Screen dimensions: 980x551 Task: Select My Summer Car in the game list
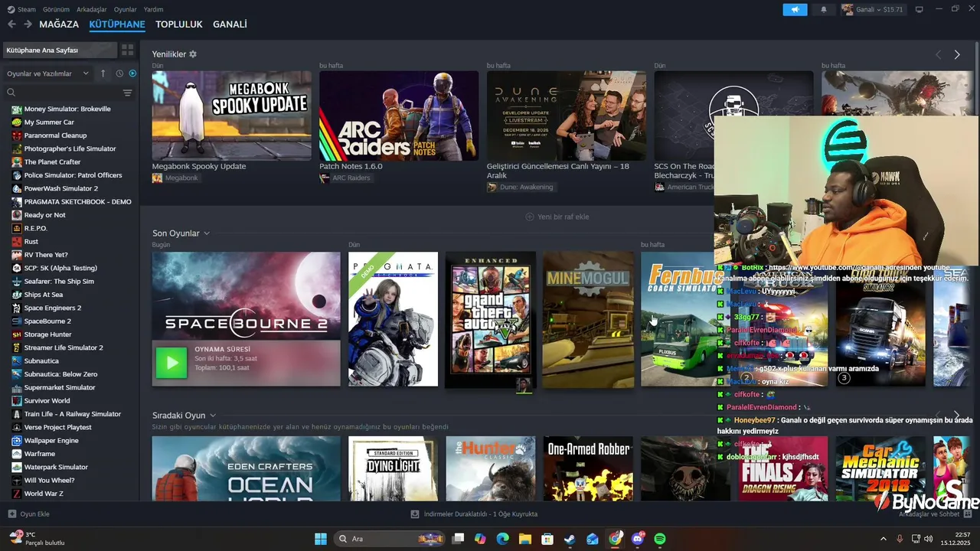[x=49, y=122]
